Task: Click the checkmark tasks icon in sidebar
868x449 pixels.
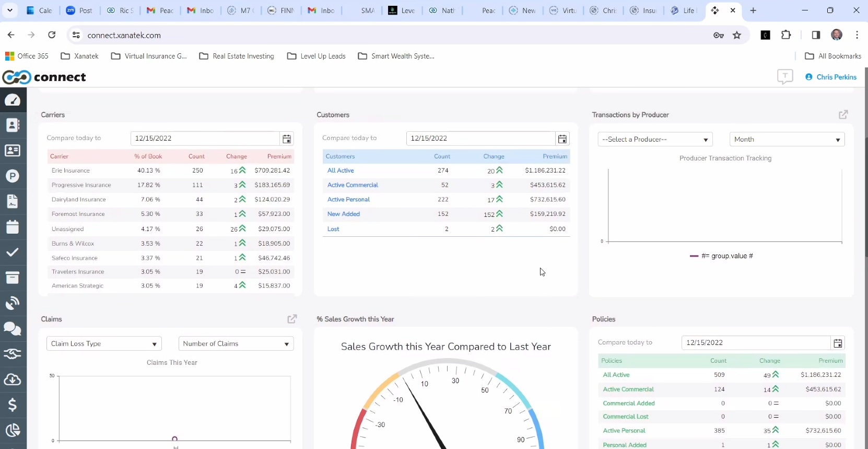Action: (x=13, y=252)
